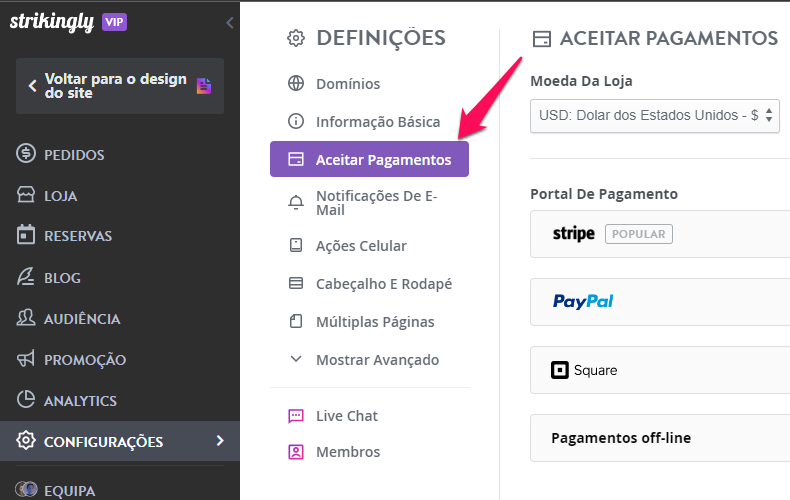Open Múltiplas Páginas settings
Viewport: 790px width, 500px height.
(x=375, y=322)
